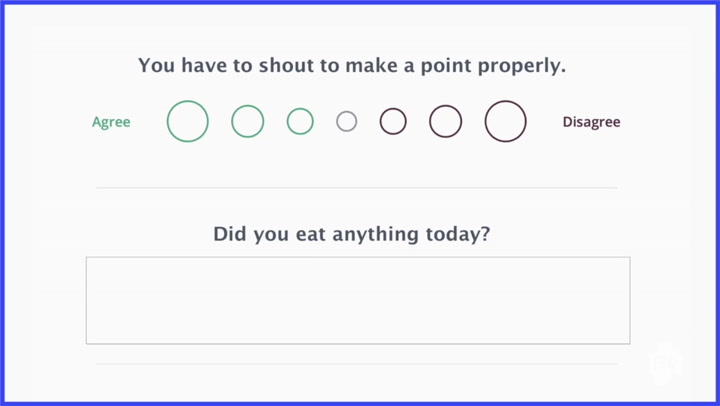This screenshot has width=720, height=406.
Task: Select the largest green Agree circle
Action: coord(188,122)
